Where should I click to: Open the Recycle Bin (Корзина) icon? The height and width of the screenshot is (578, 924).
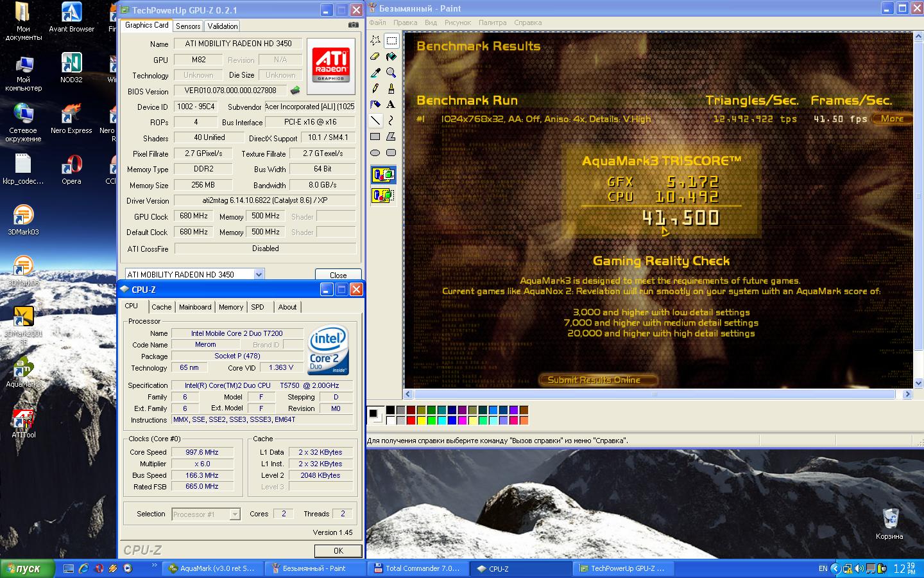[889, 523]
